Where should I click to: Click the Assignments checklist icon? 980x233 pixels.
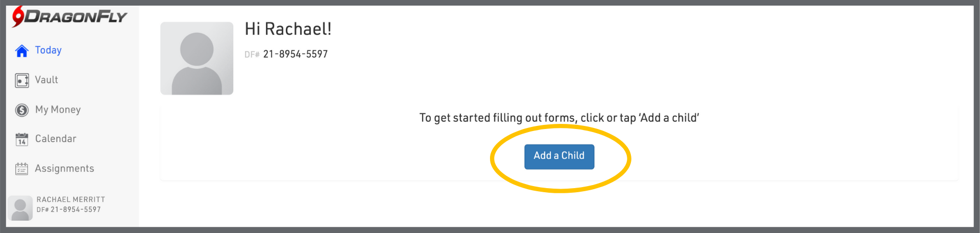click(22, 169)
